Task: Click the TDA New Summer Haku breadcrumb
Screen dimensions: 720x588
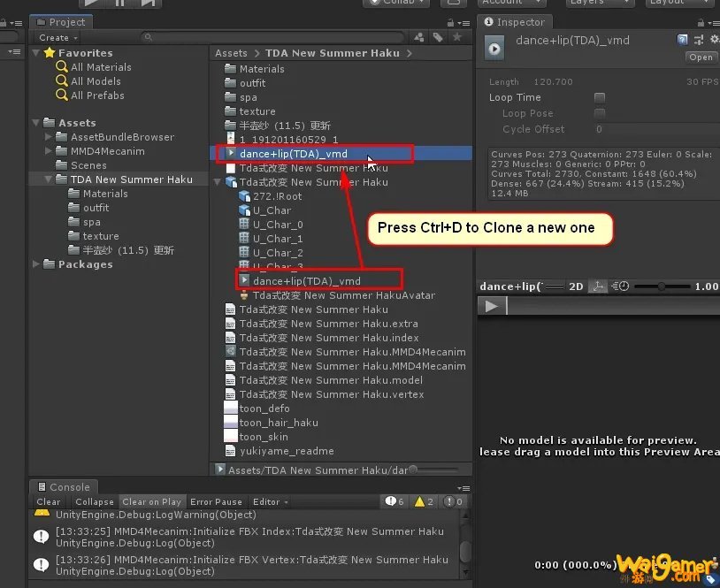Action: 333,53
